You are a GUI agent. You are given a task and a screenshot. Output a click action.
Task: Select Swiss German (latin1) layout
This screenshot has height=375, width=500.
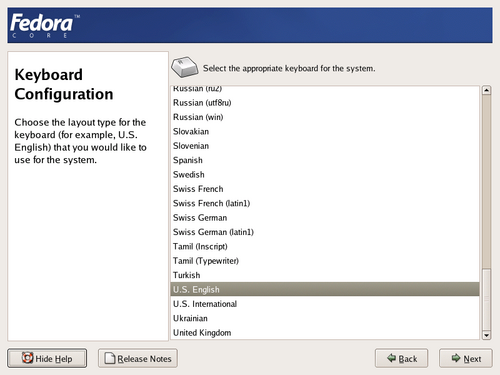(x=325, y=232)
